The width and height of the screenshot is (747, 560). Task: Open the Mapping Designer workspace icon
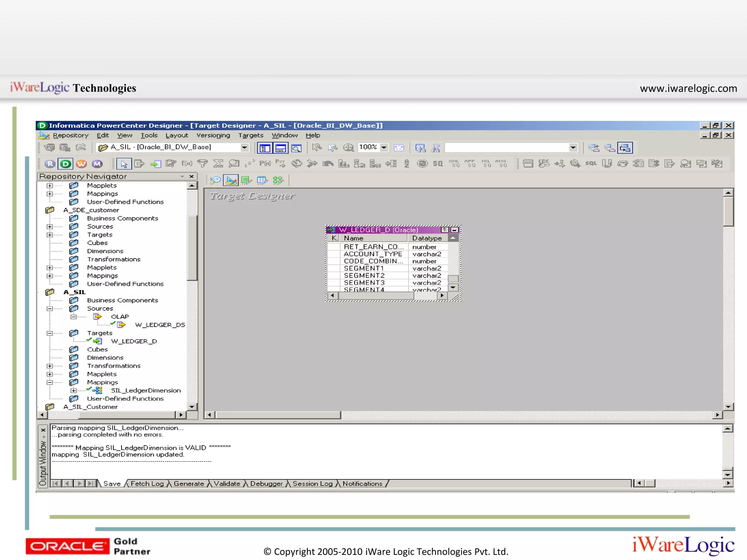point(278,180)
